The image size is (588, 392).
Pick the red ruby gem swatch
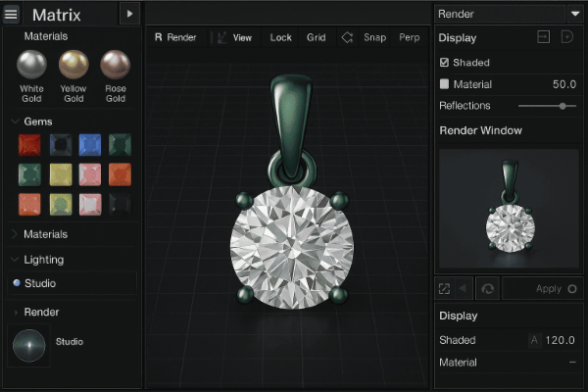29,145
